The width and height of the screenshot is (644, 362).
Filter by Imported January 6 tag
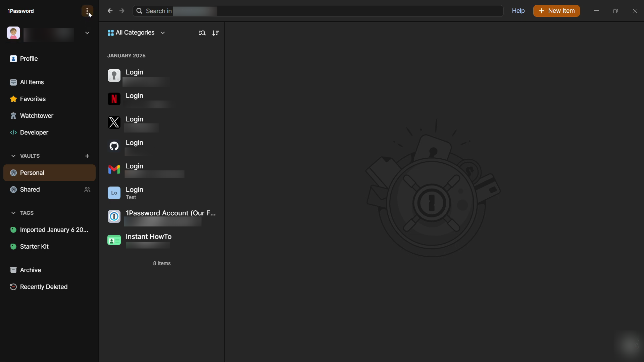point(50,230)
